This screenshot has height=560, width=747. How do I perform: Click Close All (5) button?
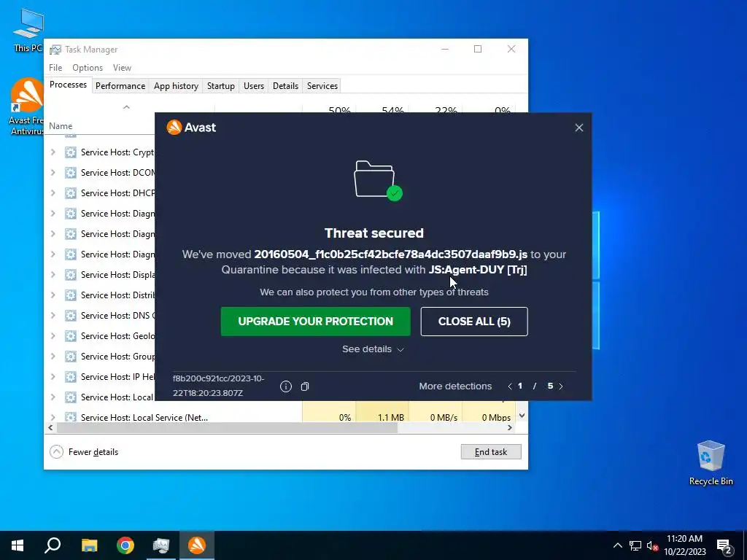click(x=474, y=322)
